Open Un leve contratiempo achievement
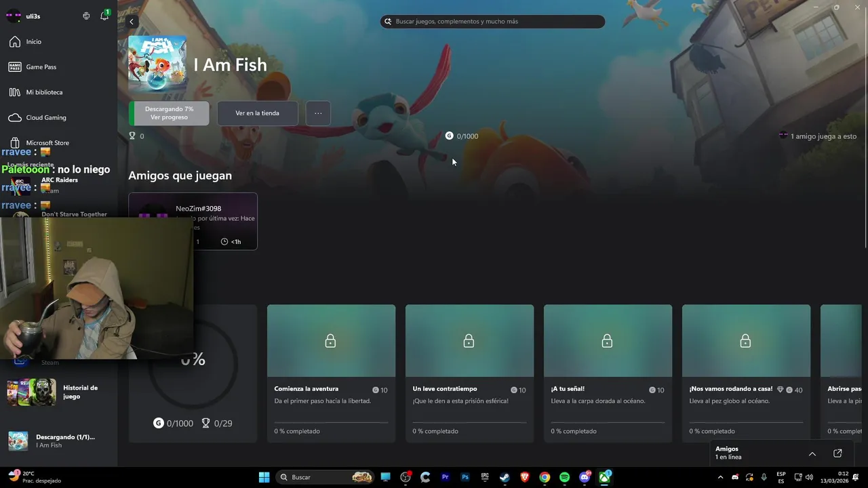Viewport: 868px width, 488px height. coord(469,373)
